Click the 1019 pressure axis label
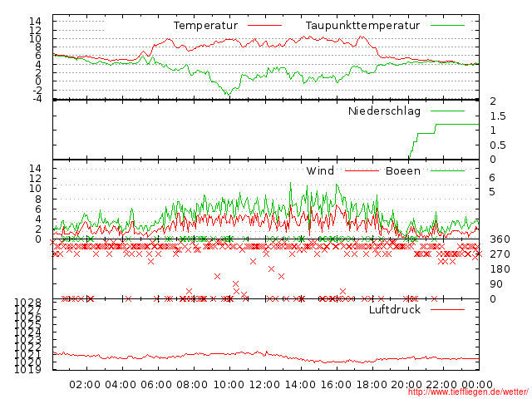This screenshot has width=532, height=399. [x=27, y=369]
